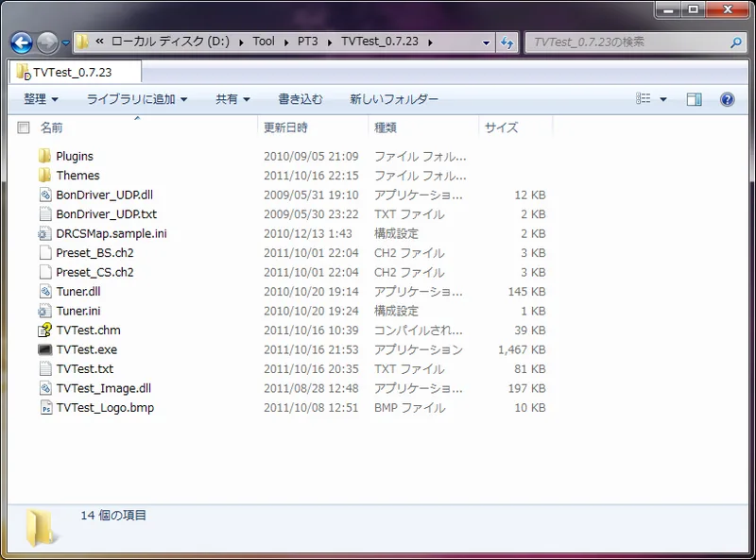Expand the address bar history dropdown
Screen dimensions: 756x560
[x=486, y=42]
